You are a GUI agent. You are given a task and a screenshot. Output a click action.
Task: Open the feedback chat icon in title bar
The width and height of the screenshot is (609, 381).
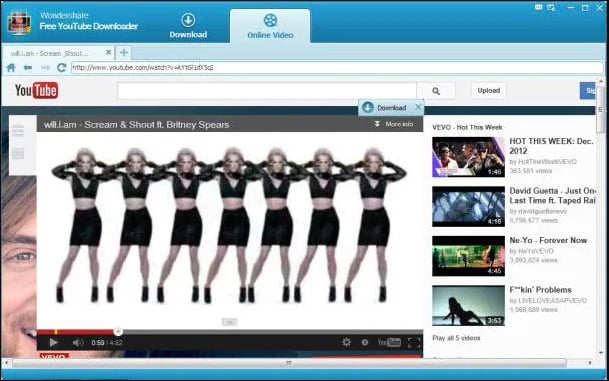tap(538, 7)
